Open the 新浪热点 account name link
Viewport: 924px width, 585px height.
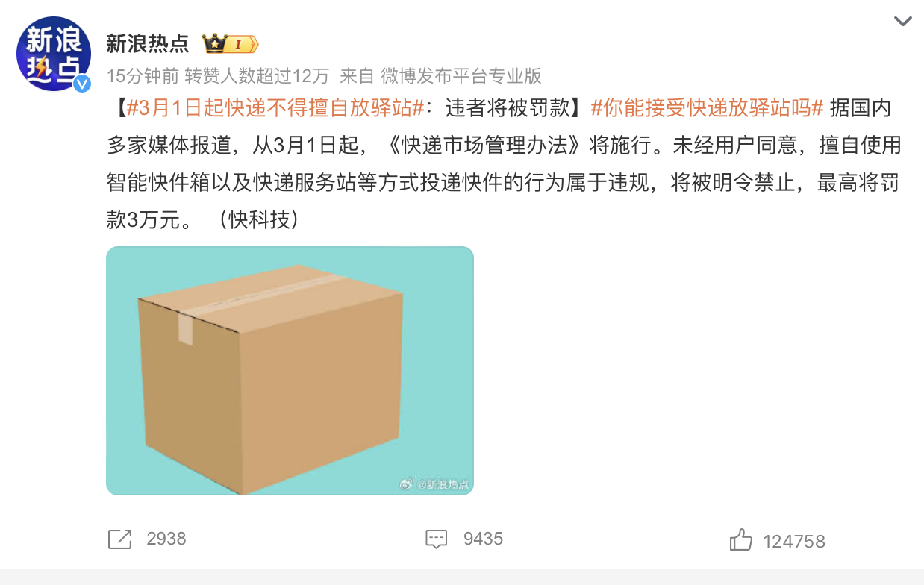coord(148,44)
